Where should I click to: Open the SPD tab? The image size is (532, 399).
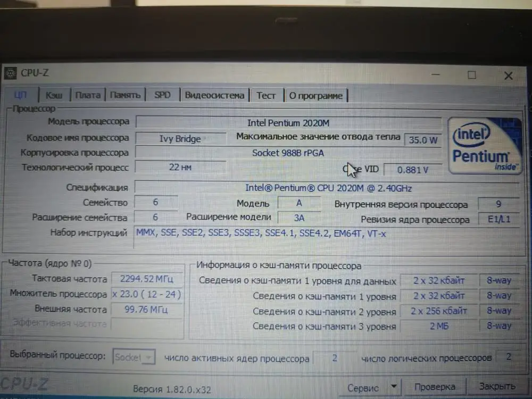pyautogui.click(x=162, y=95)
